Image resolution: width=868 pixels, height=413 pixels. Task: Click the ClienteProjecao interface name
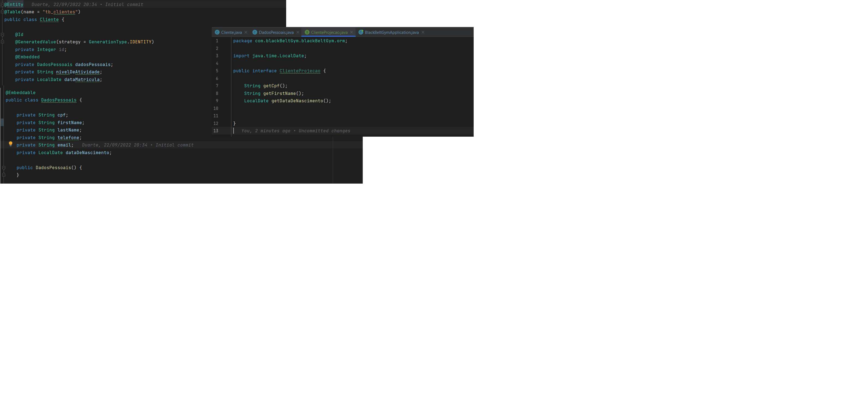click(300, 71)
